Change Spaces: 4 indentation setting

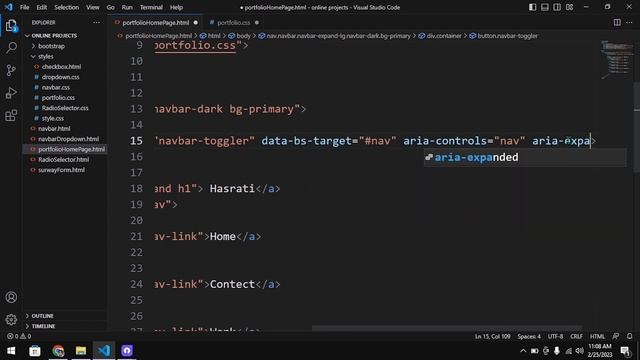(529, 336)
